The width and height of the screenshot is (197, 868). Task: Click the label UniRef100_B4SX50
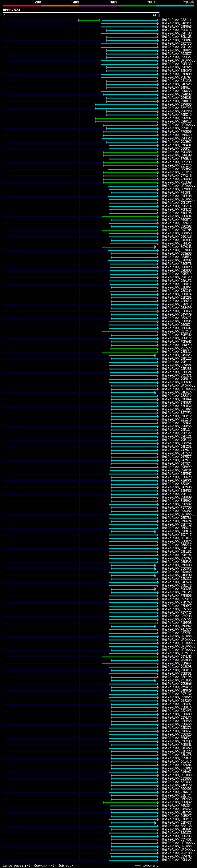click(x=177, y=748)
